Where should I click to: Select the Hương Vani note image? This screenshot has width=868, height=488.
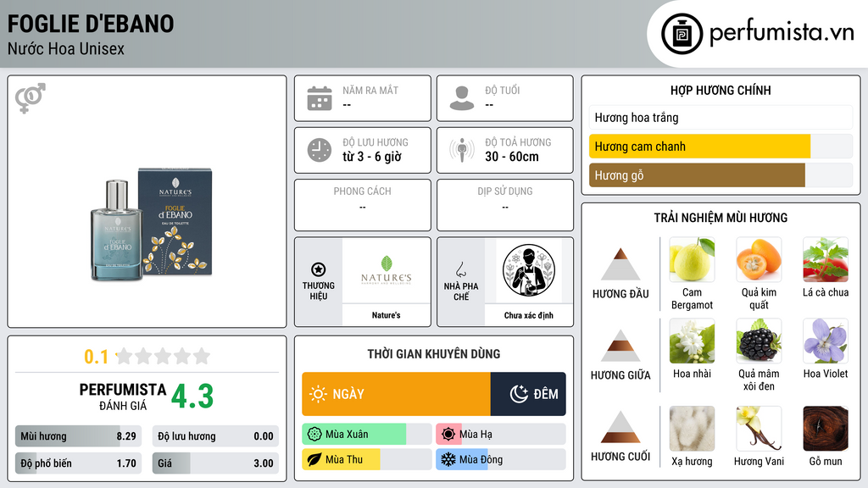point(759,429)
